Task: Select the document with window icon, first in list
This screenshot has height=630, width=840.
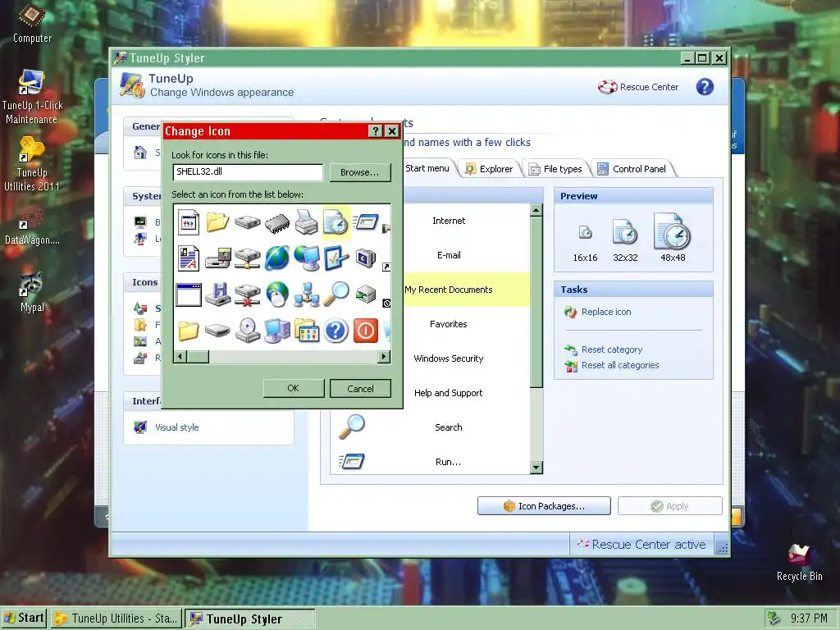Action: coord(189,221)
